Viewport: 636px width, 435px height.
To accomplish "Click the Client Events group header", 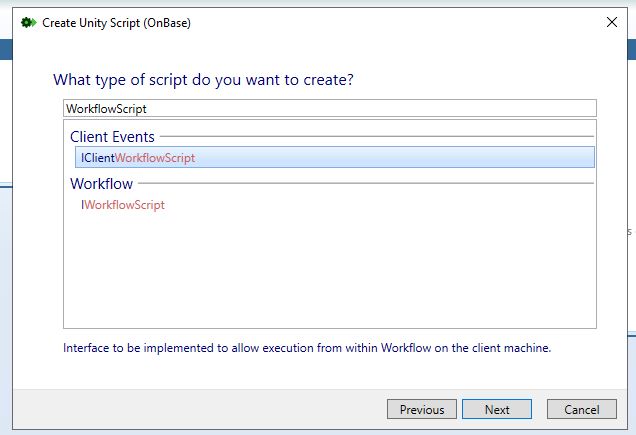I will (x=112, y=137).
